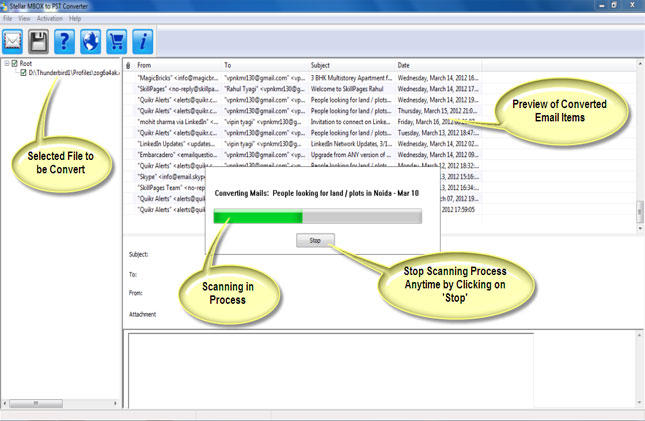Screen dimensions: 645x421
Task: Open Help via the question mark icon
Action: tap(64, 42)
